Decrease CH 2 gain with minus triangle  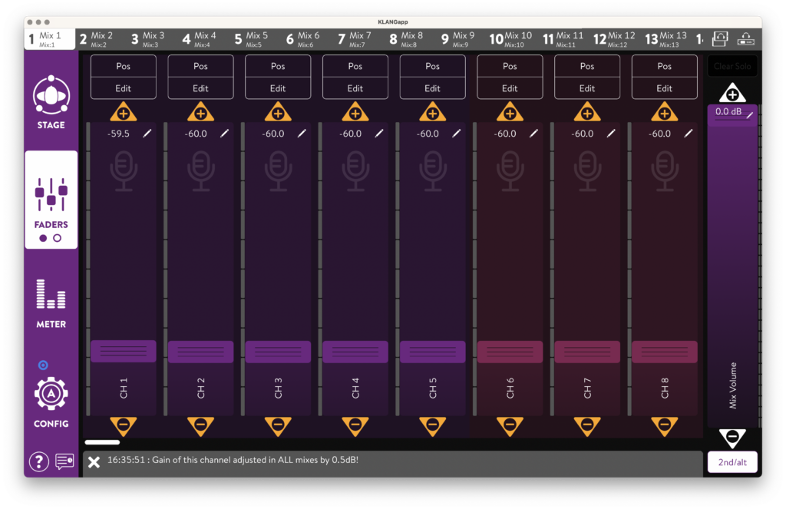[201, 426]
